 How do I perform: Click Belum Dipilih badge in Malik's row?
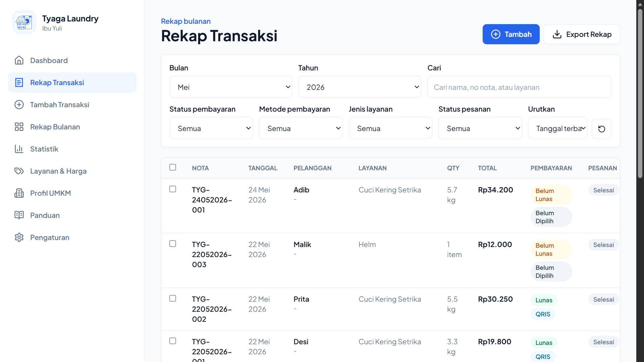point(551,271)
